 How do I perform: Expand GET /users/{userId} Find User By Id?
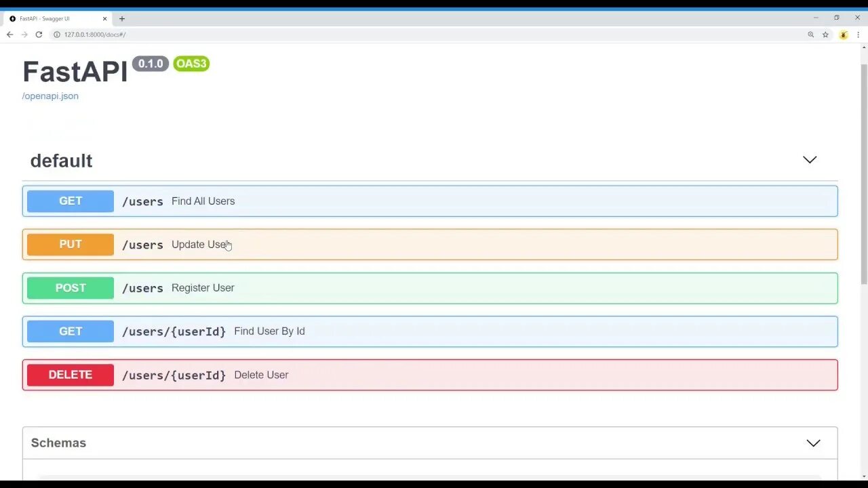click(x=430, y=331)
